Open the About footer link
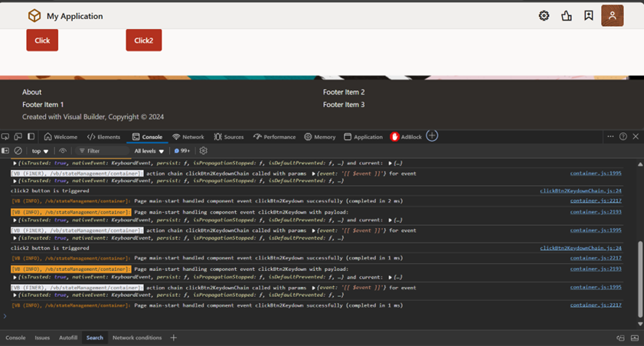Viewport: 644px width, 346px height. (x=31, y=92)
